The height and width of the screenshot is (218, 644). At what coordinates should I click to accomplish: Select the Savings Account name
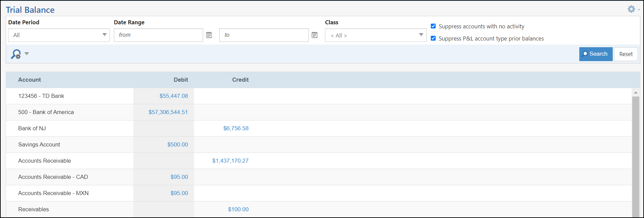coord(39,144)
